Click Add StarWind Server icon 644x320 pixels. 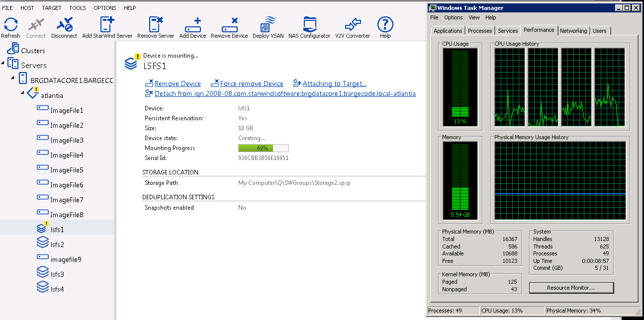pos(107,24)
